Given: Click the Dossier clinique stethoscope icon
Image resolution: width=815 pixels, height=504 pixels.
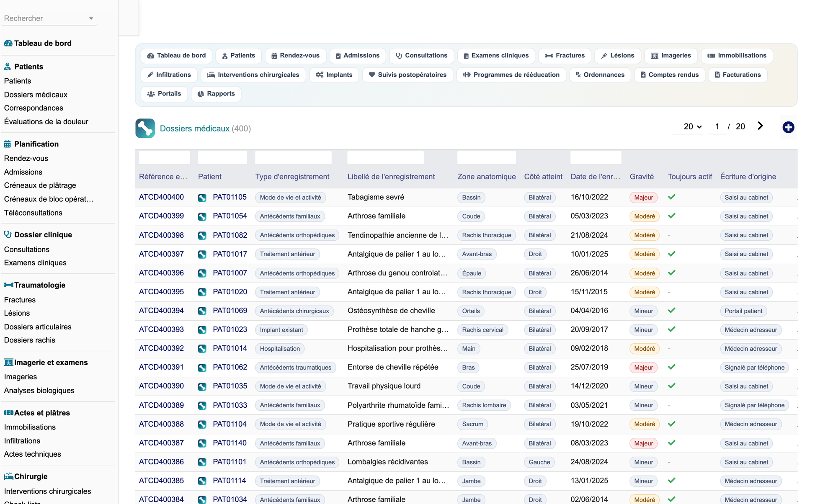Looking at the screenshot, I should click(x=8, y=234).
